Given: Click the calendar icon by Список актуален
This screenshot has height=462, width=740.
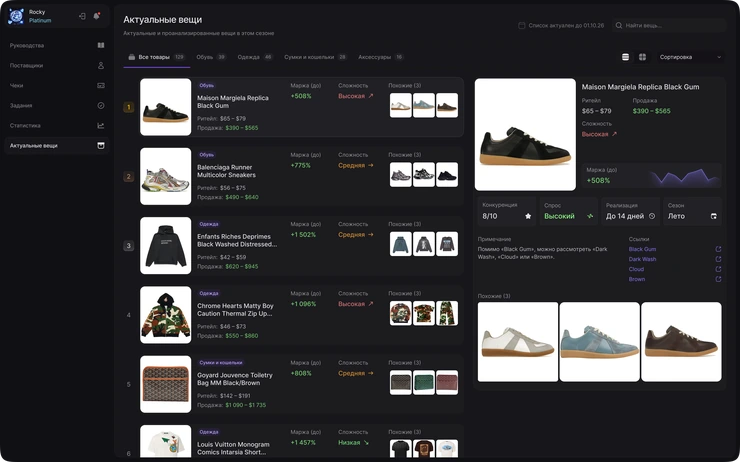Looking at the screenshot, I should [521, 25].
